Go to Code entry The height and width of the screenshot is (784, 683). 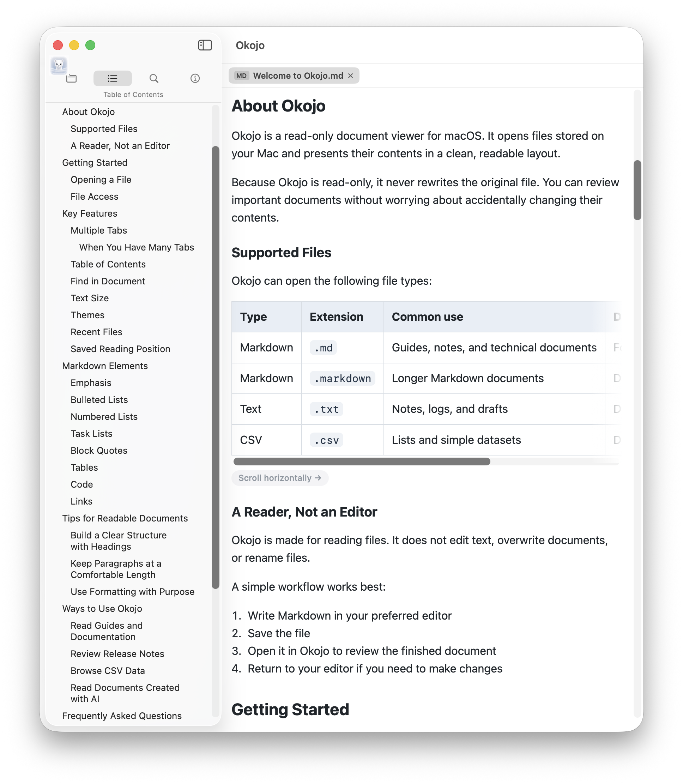[81, 485]
